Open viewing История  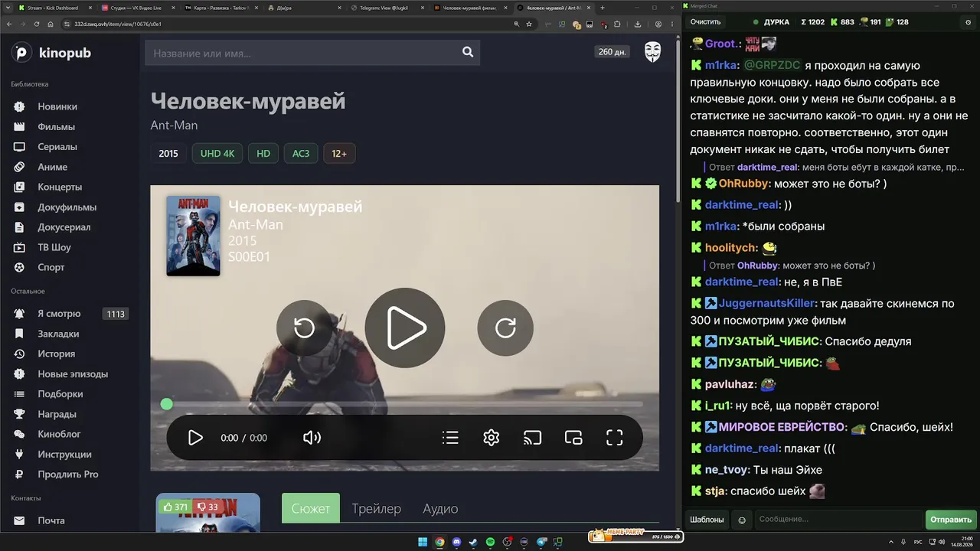(56, 354)
